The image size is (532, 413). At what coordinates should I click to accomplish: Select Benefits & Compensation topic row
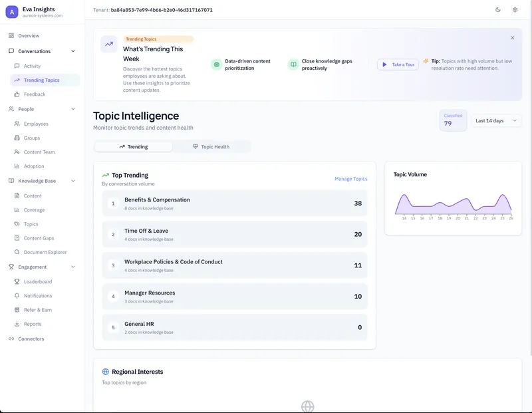(235, 204)
